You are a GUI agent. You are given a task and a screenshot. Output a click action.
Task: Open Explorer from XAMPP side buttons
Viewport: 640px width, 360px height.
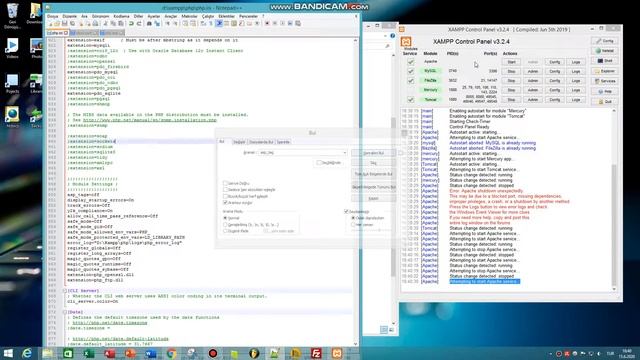(604, 71)
